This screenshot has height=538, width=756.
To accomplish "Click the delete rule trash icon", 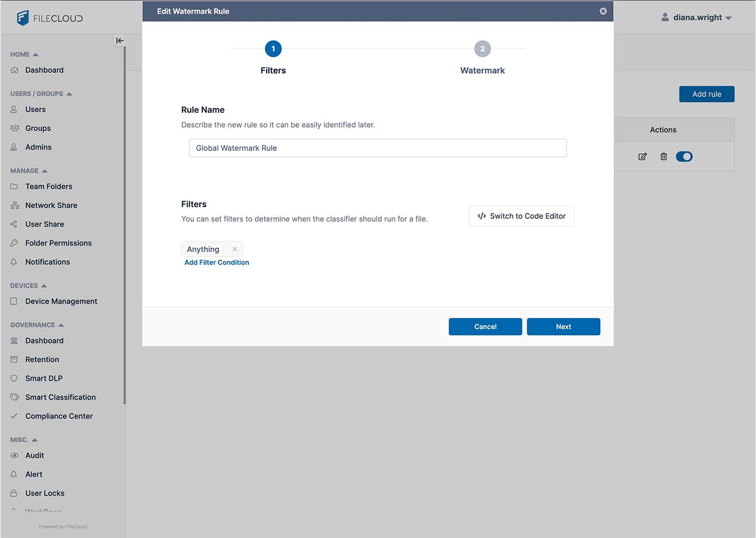I will (664, 156).
